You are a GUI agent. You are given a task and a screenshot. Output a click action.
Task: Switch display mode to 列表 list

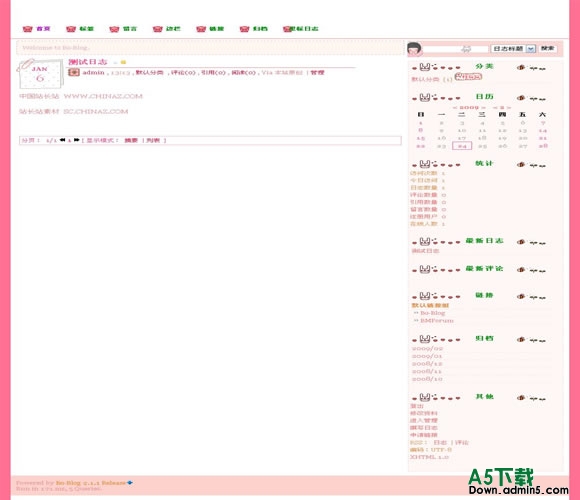(x=153, y=141)
